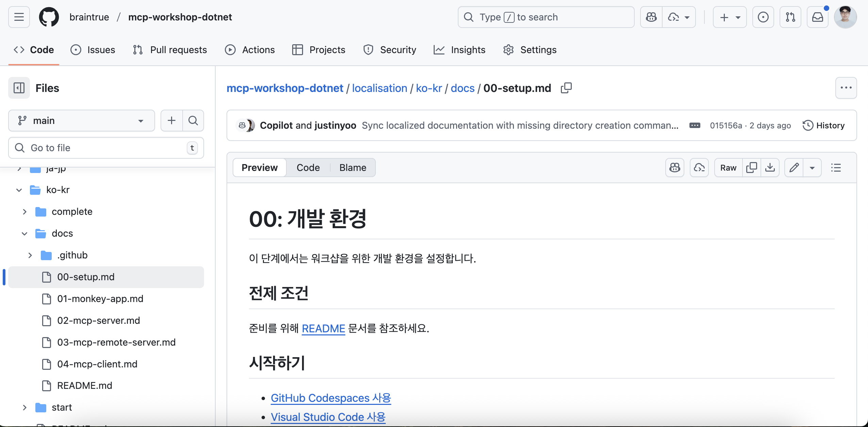Ask Copilot about this file

675,168
